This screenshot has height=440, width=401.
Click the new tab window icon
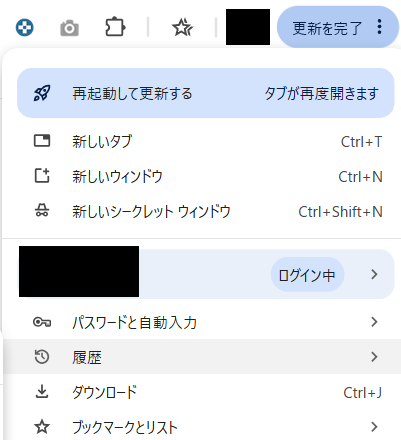point(42,141)
